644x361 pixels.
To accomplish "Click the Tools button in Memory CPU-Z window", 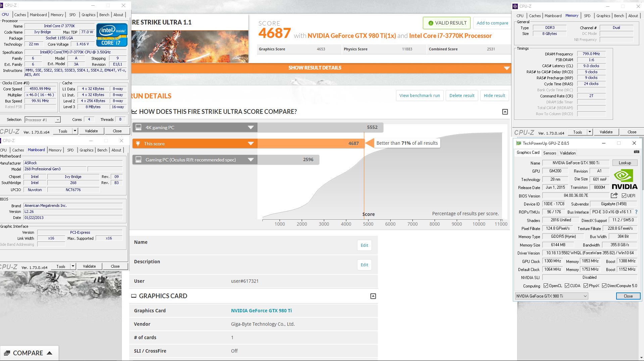I will click(578, 132).
